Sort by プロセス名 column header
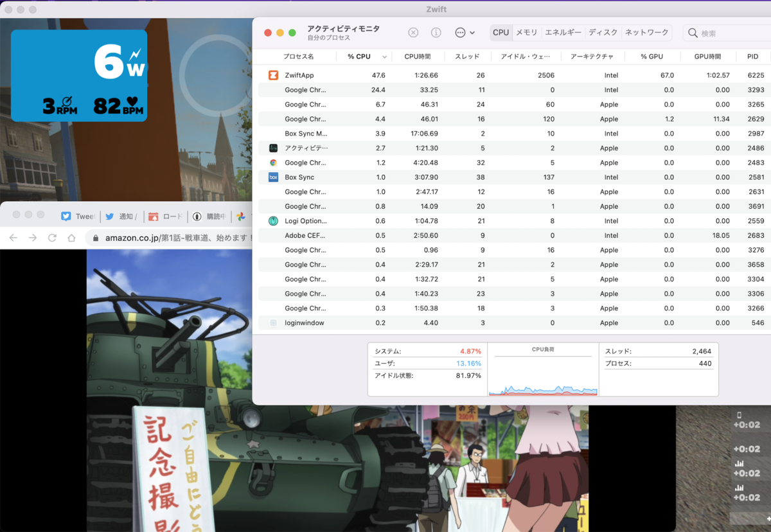This screenshot has width=771, height=532. coord(298,57)
